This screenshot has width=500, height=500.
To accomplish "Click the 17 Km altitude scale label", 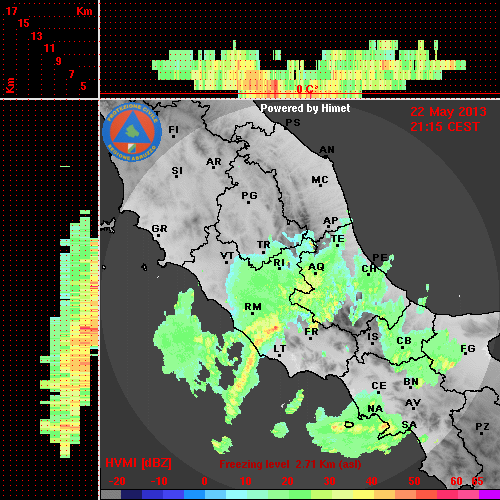I will pyautogui.click(x=11, y=11).
